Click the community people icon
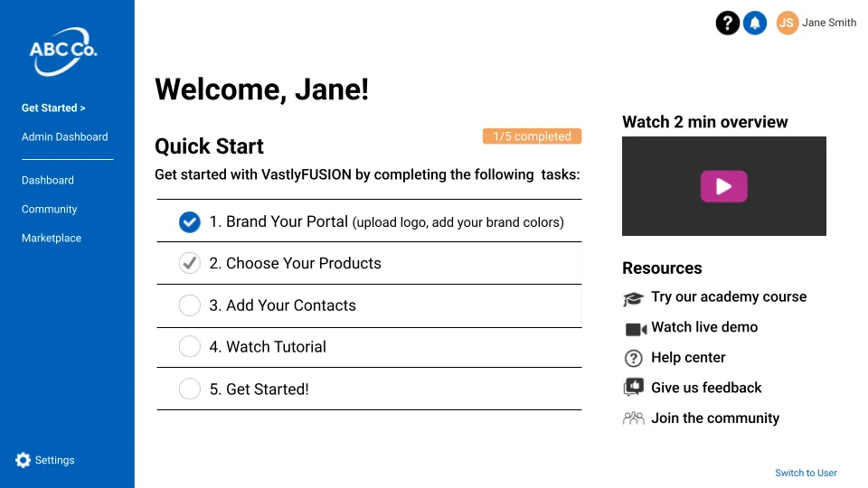 633,418
